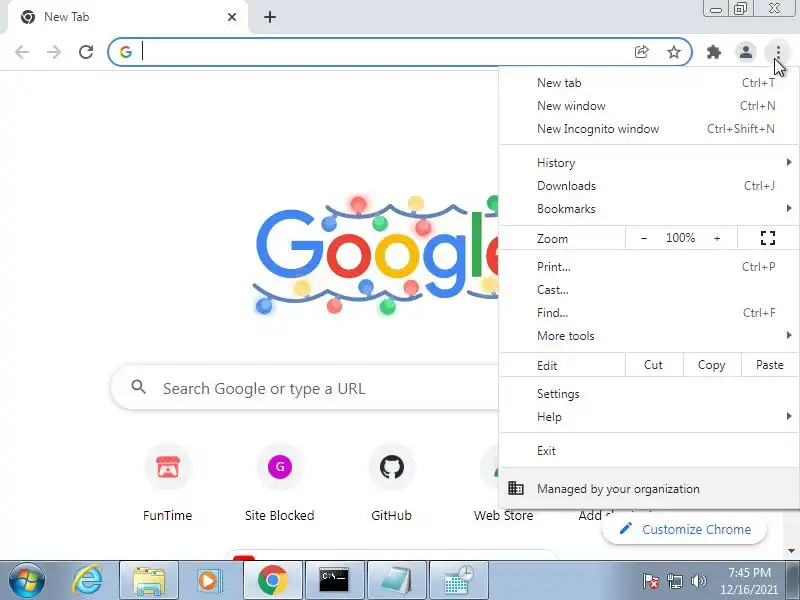
Task: Decrease zoom with the minus button
Action: (644, 238)
